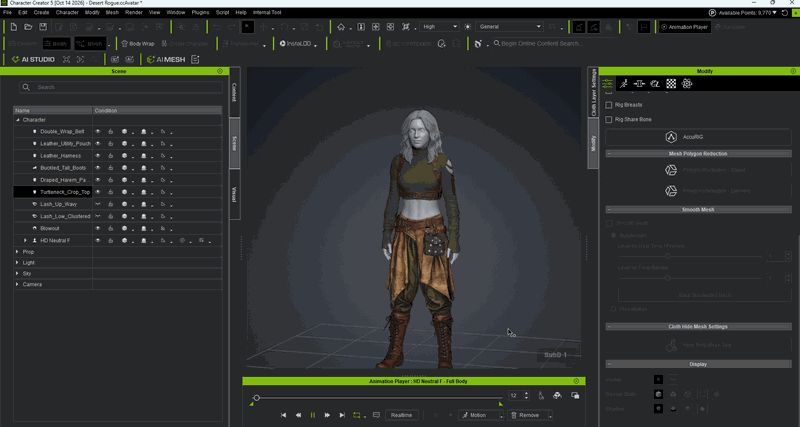Expand the Camera tree group
The width and height of the screenshot is (800, 427).
pyautogui.click(x=17, y=284)
